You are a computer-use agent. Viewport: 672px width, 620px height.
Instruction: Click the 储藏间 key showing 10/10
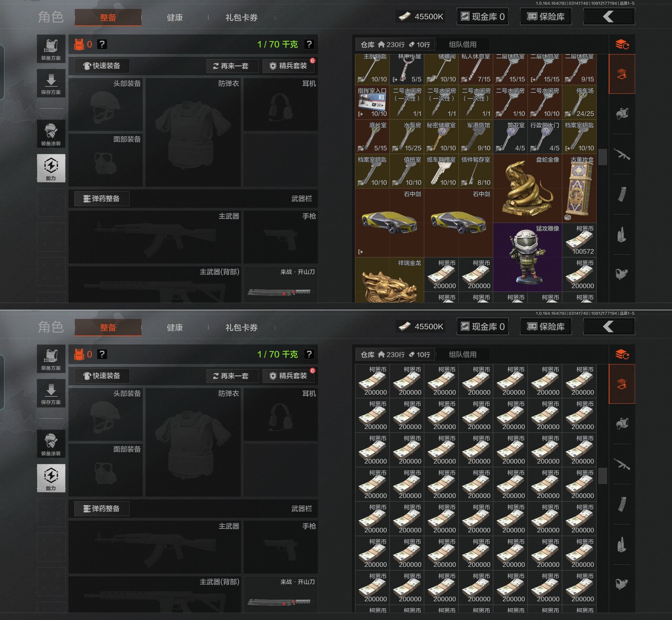pyautogui.click(x=441, y=69)
